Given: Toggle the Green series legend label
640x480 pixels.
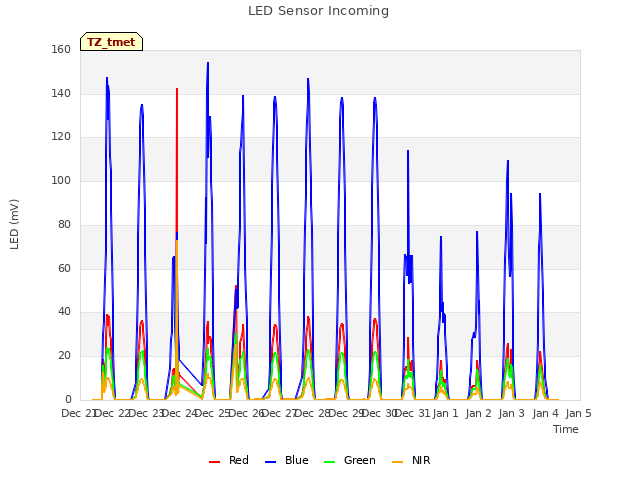Looking at the screenshot, I should point(360,460).
